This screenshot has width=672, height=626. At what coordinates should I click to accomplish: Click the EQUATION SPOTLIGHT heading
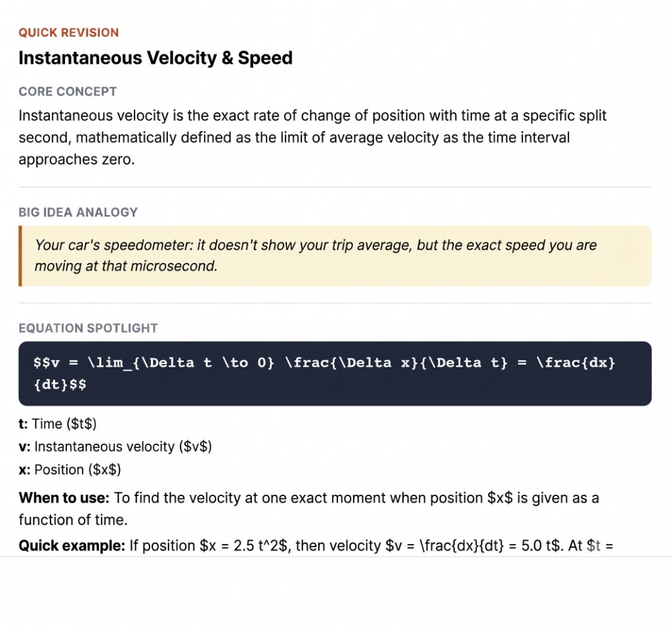click(x=89, y=328)
